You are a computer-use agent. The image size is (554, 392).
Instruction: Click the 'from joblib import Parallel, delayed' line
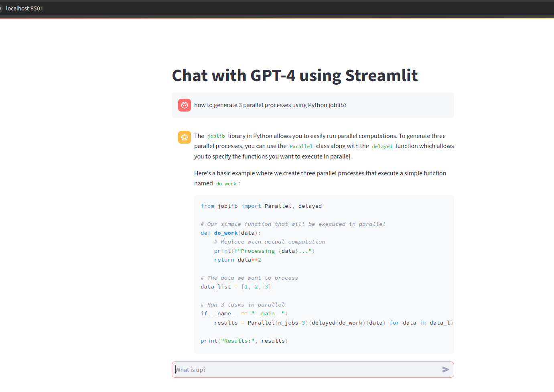pyautogui.click(x=261, y=206)
